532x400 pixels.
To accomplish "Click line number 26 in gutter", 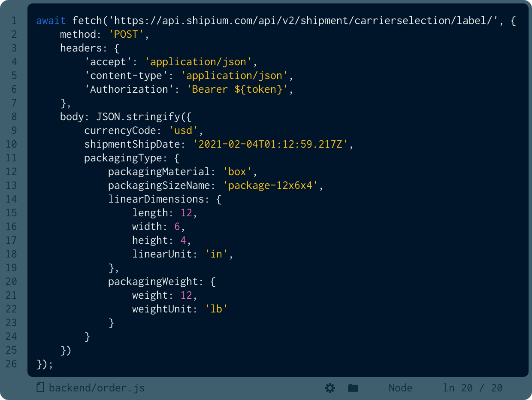I will coord(12,364).
